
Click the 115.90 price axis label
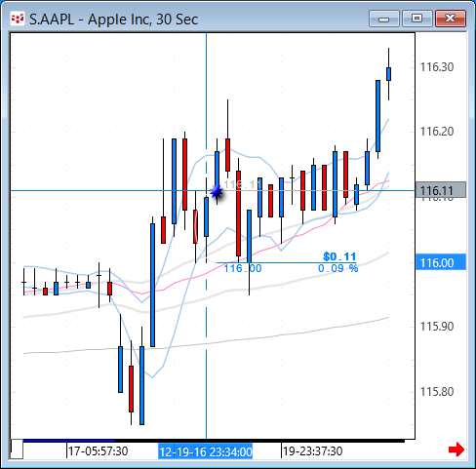[x=437, y=327]
